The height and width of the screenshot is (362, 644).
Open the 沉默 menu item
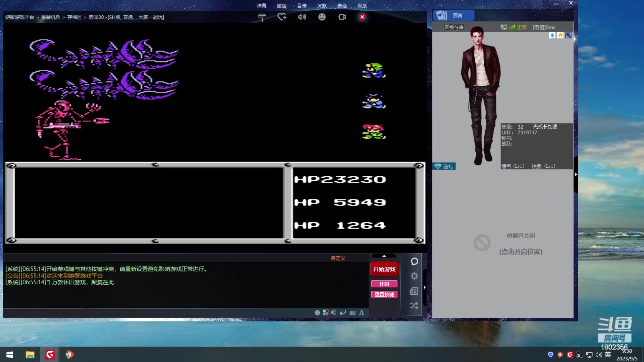322,6
